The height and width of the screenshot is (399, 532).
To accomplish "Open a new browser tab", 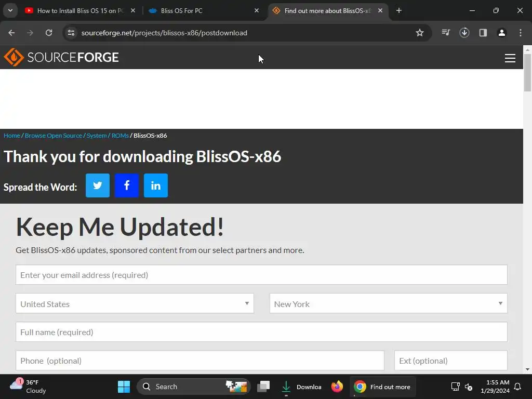I will point(399,11).
